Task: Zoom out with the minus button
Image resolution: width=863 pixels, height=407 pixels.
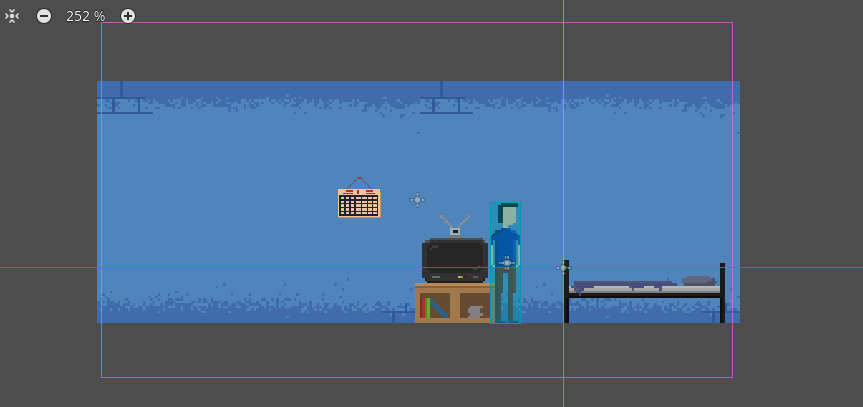Action: (44, 17)
